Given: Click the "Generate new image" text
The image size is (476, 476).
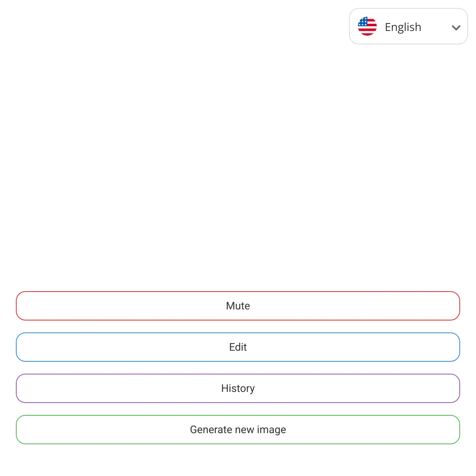Looking at the screenshot, I should click(238, 430).
